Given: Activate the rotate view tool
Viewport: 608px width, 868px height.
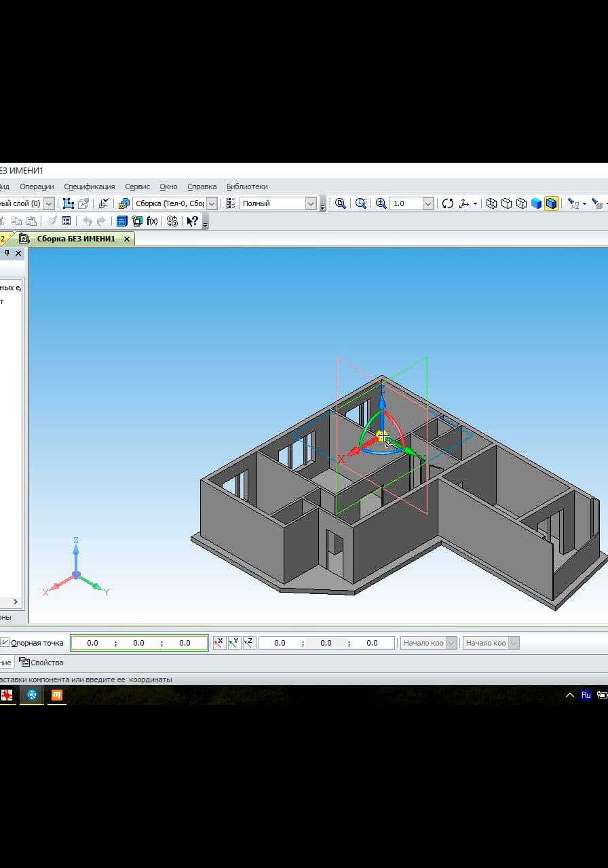Looking at the screenshot, I should tap(448, 203).
